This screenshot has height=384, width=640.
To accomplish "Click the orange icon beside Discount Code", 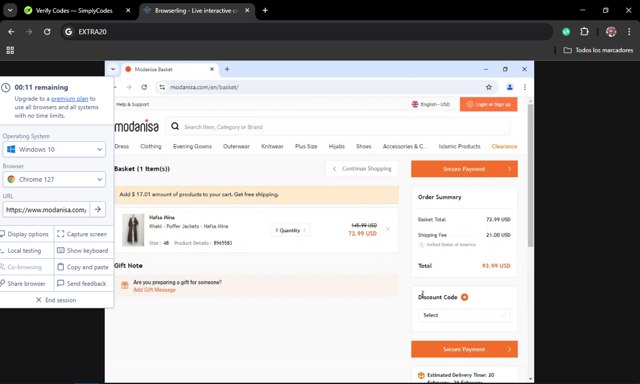I will point(464,297).
